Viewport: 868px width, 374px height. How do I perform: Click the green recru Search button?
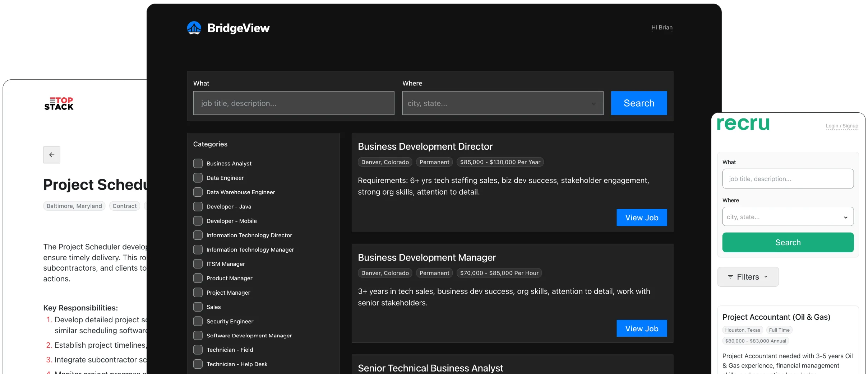tap(788, 243)
